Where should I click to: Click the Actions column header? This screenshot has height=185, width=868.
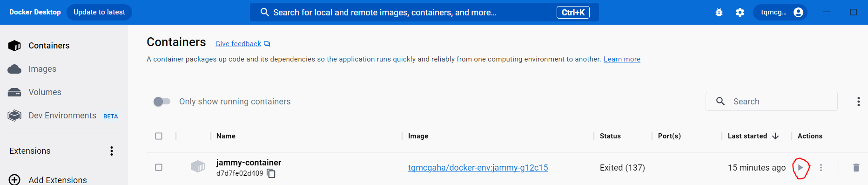pos(810,136)
